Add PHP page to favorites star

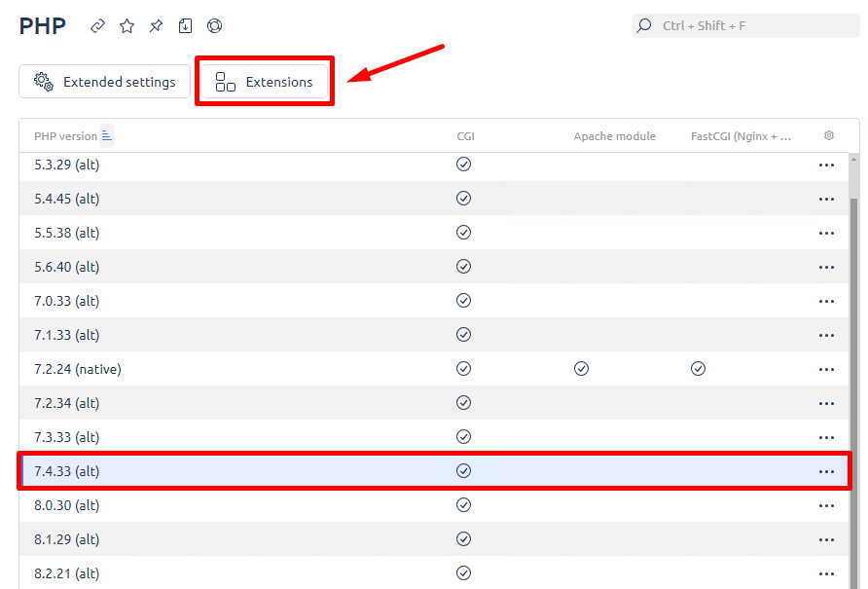[127, 26]
